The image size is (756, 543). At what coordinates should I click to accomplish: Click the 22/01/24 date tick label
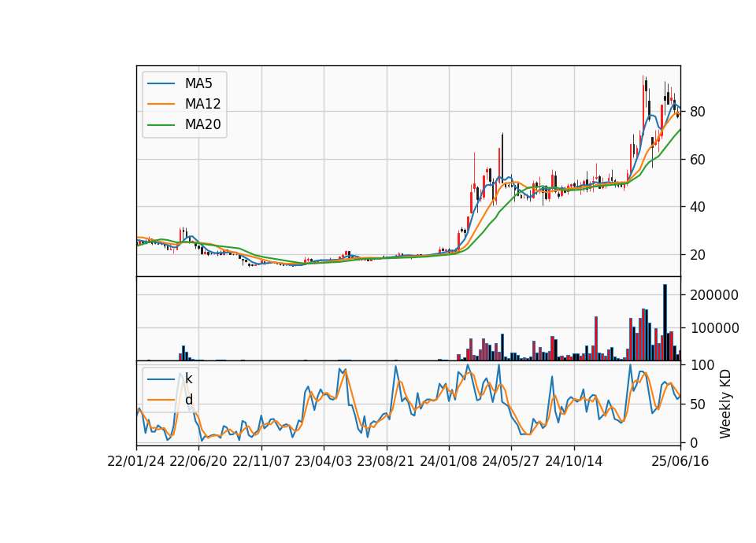point(136,461)
